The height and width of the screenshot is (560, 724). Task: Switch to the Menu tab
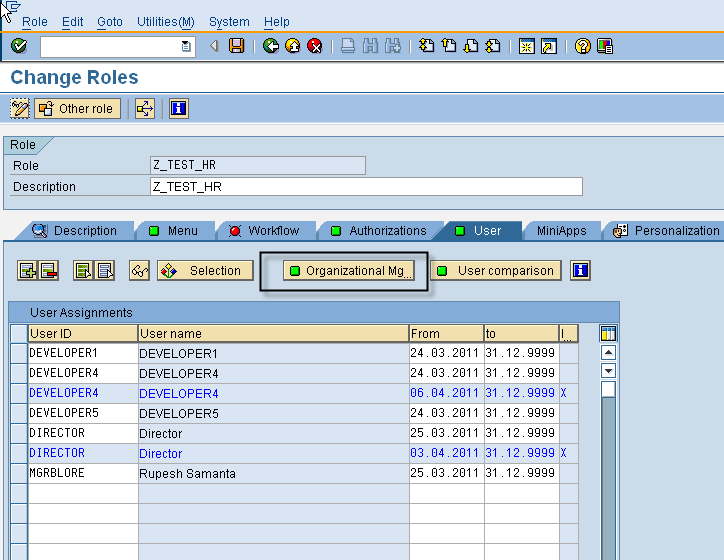[175, 230]
